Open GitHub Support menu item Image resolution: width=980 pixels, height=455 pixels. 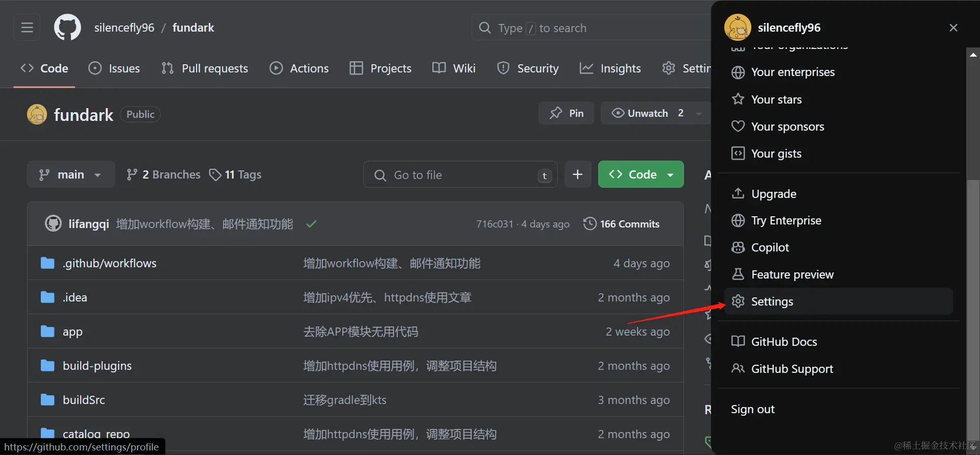(x=839, y=369)
